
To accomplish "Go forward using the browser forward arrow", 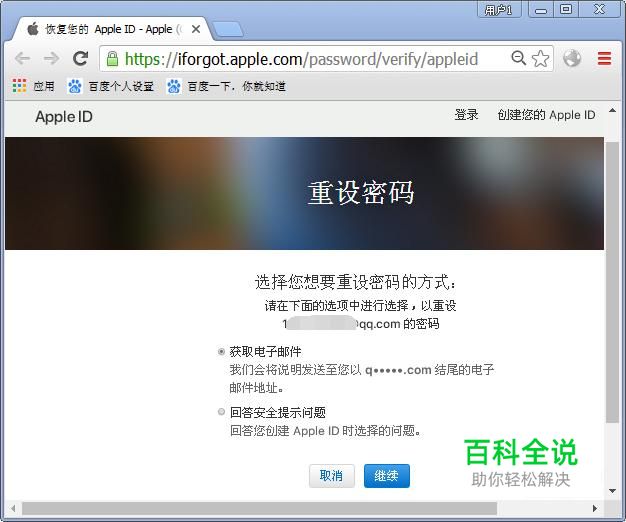I will tap(52, 59).
